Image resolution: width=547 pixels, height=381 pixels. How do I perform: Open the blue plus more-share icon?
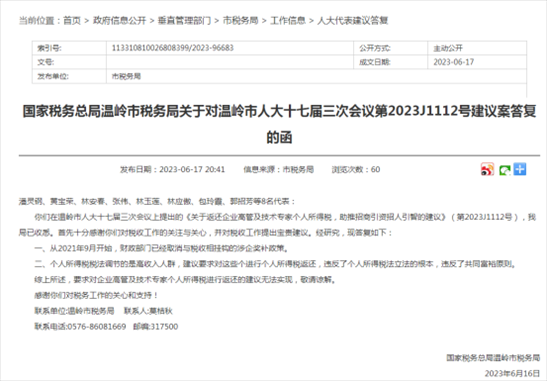pos(520,169)
